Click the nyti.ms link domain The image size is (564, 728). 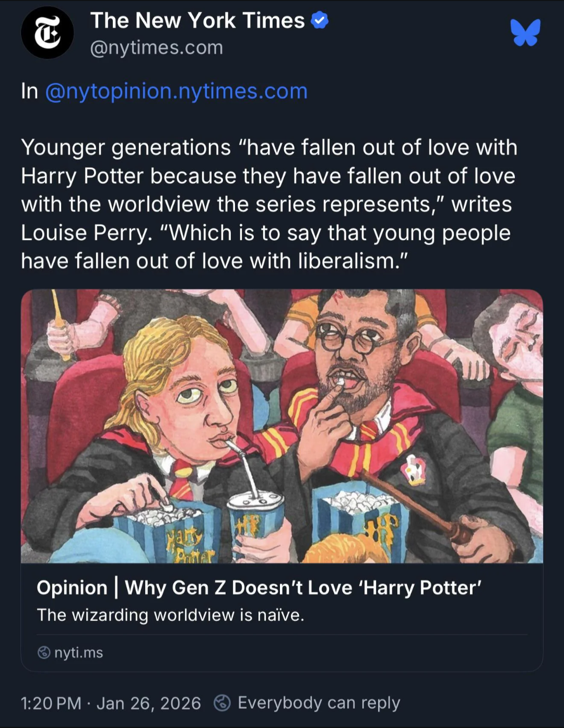click(x=78, y=652)
